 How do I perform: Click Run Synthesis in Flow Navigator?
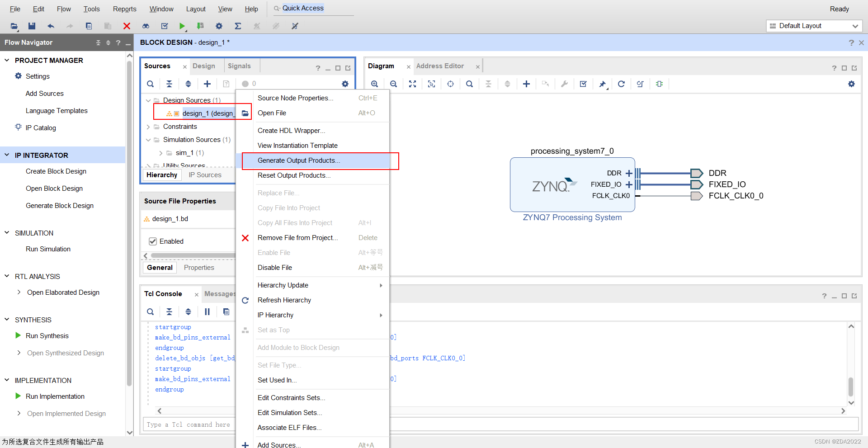pos(47,336)
